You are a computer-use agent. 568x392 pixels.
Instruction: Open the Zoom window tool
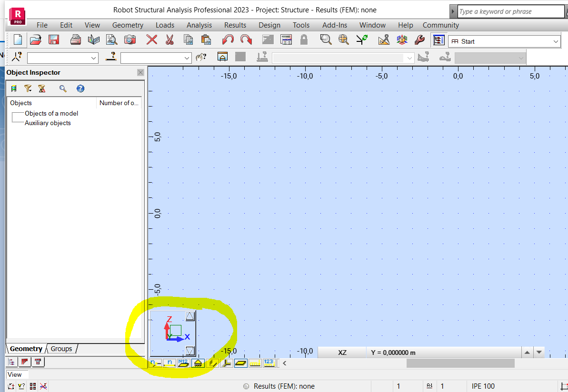tap(326, 39)
